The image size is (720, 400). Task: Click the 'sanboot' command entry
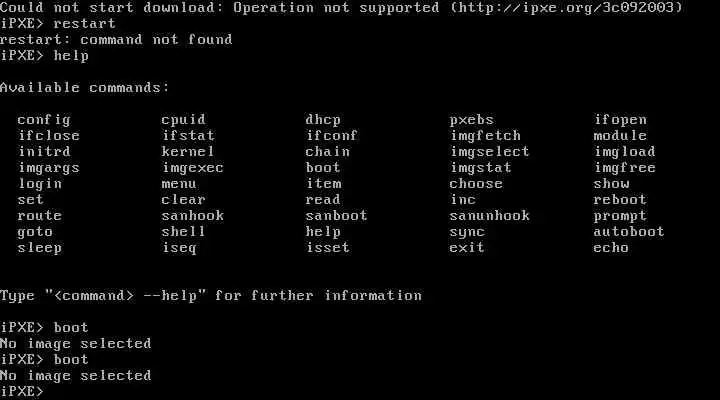pos(336,216)
